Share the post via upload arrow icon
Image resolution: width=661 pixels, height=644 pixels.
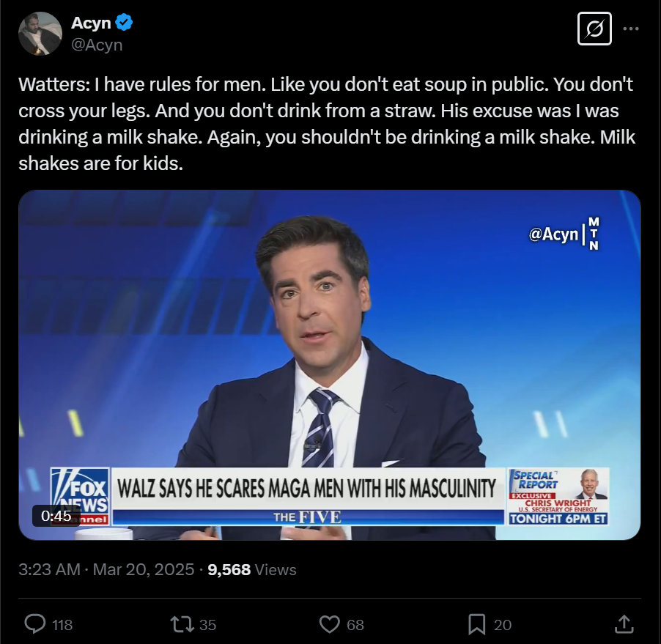(x=624, y=624)
